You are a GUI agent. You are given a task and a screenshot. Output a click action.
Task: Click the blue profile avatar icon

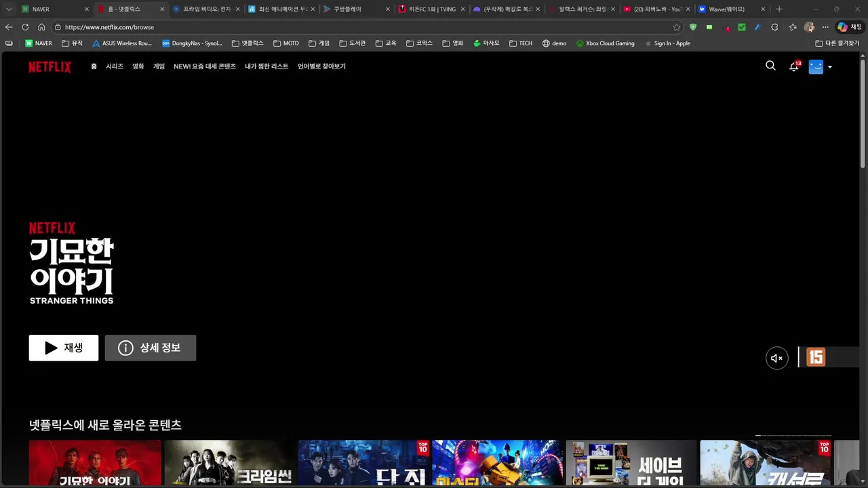816,66
